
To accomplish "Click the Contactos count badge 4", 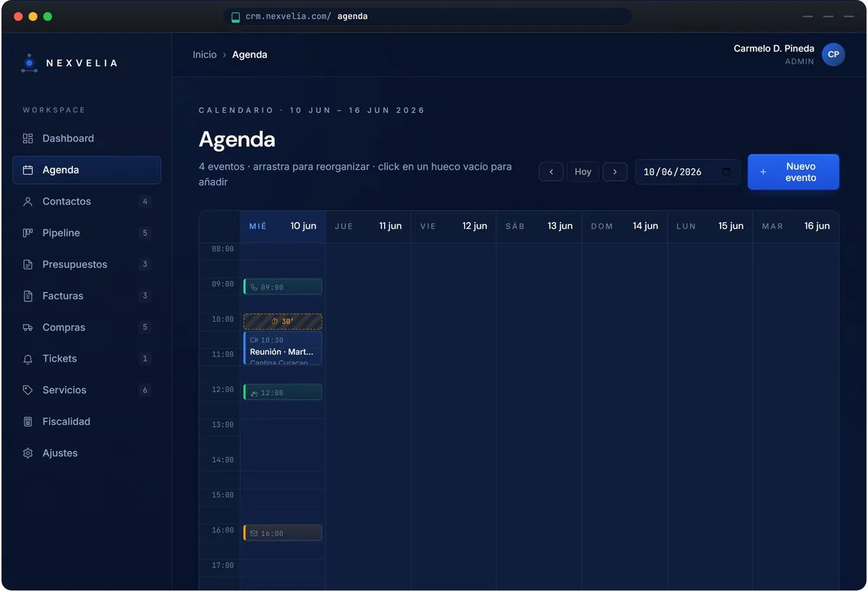I will coord(145,202).
